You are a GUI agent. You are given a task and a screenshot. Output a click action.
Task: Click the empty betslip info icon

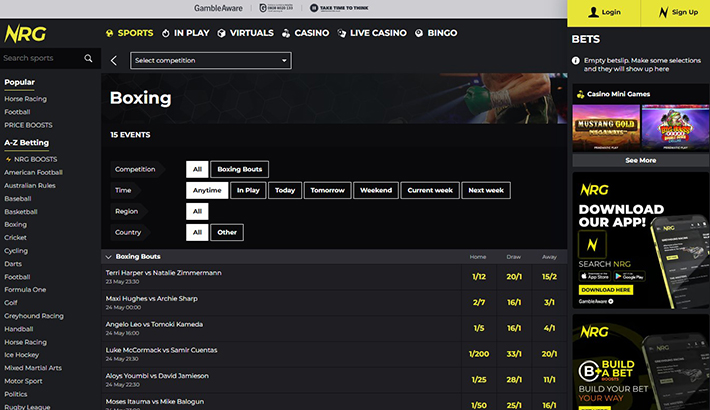pos(576,60)
